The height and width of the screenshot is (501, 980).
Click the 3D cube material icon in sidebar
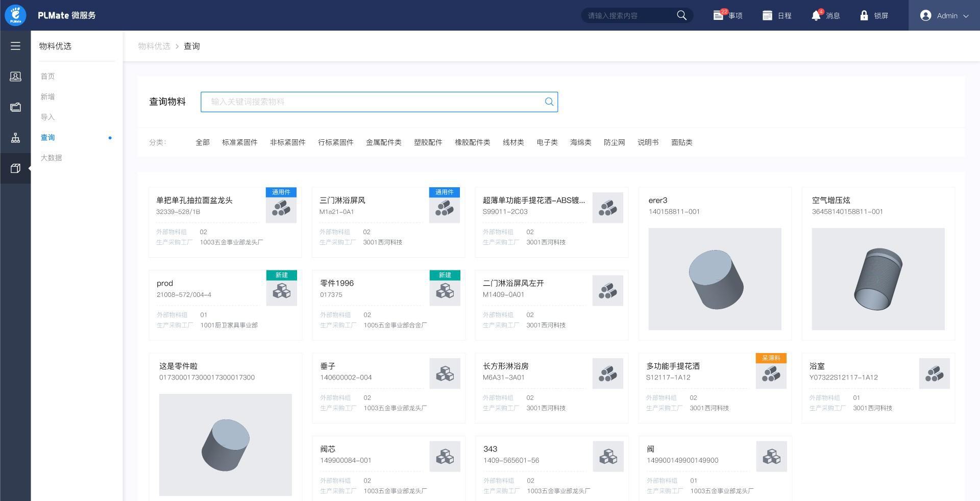tap(15, 168)
